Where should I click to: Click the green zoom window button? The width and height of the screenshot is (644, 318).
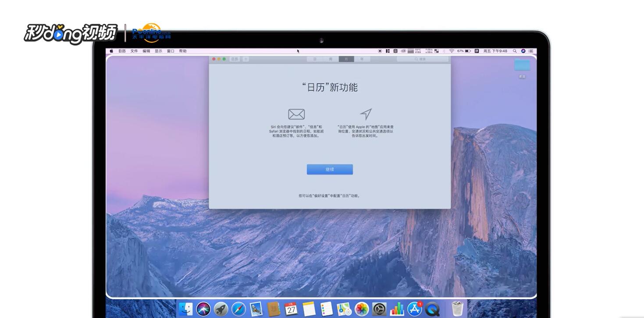[x=224, y=59]
